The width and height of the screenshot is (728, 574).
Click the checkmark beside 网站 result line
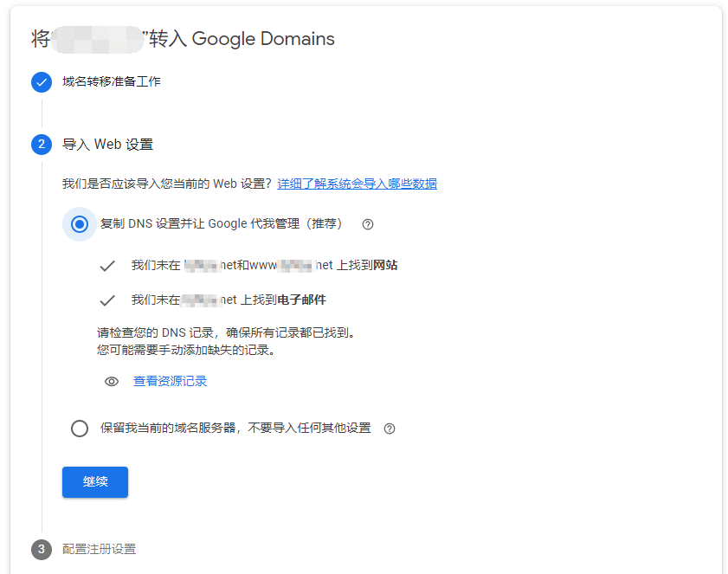point(107,266)
